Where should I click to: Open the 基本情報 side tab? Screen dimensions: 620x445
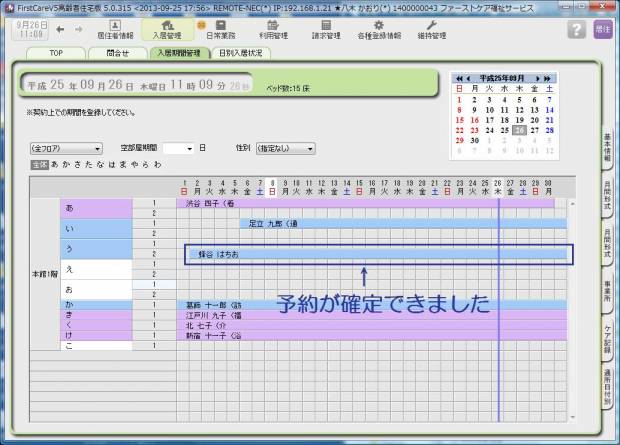point(607,150)
